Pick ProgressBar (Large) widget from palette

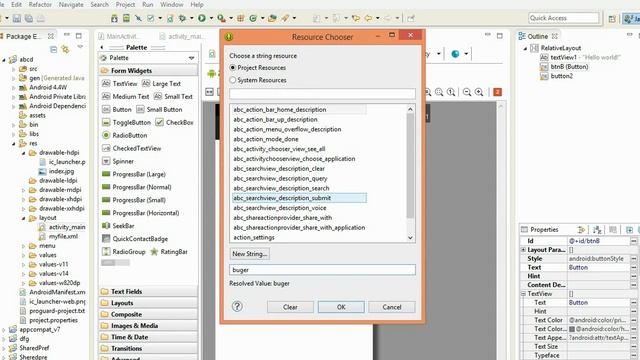pos(133,174)
